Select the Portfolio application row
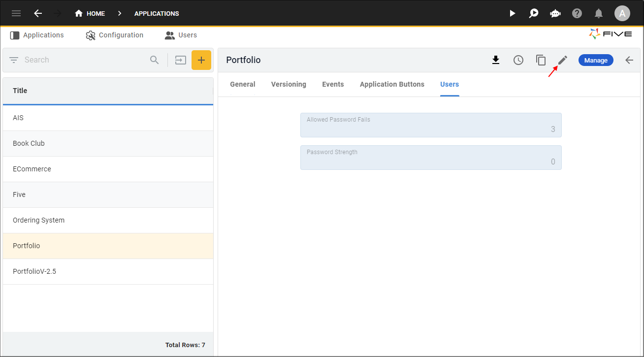 [108, 246]
